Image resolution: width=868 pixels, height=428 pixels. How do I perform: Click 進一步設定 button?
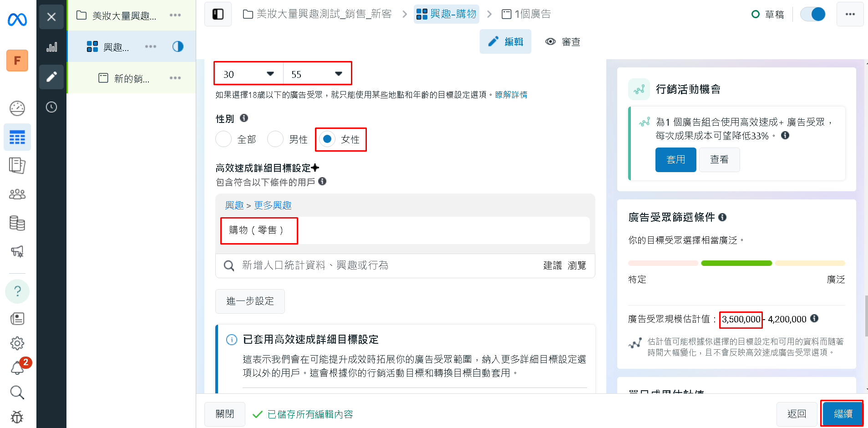(250, 301)
